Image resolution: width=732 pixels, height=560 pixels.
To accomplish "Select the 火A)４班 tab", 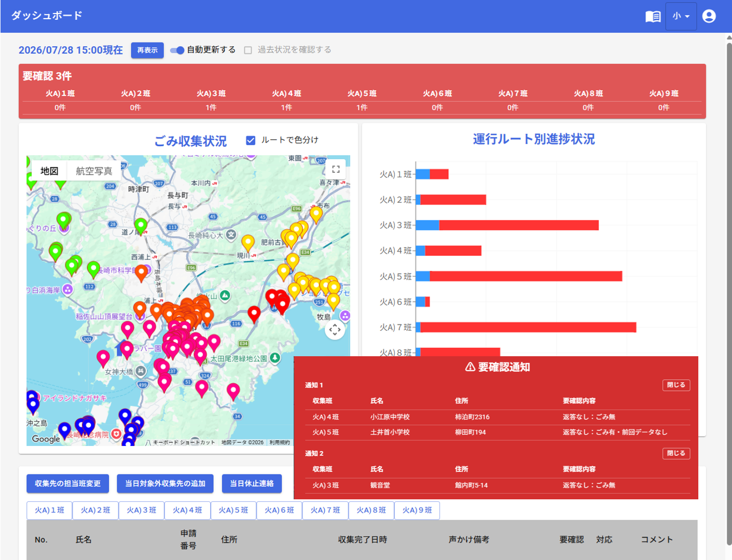I will 187,510.
